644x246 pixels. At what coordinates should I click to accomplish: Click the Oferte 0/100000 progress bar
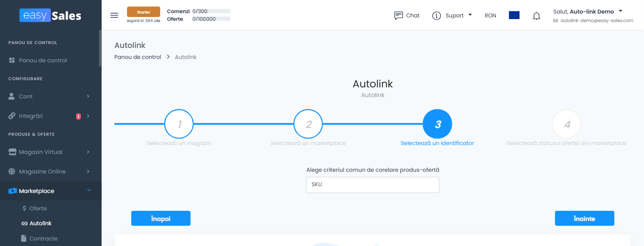211,19
